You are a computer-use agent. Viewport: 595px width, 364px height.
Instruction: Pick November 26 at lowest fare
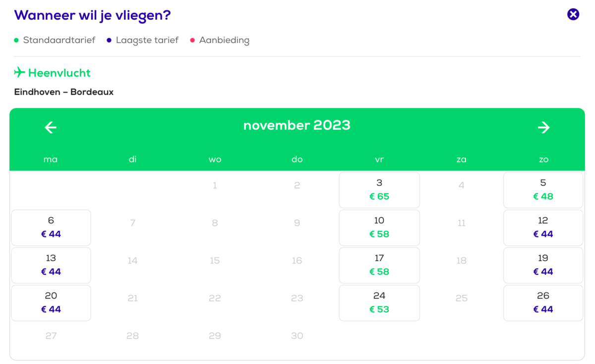[x=543, y=303]
